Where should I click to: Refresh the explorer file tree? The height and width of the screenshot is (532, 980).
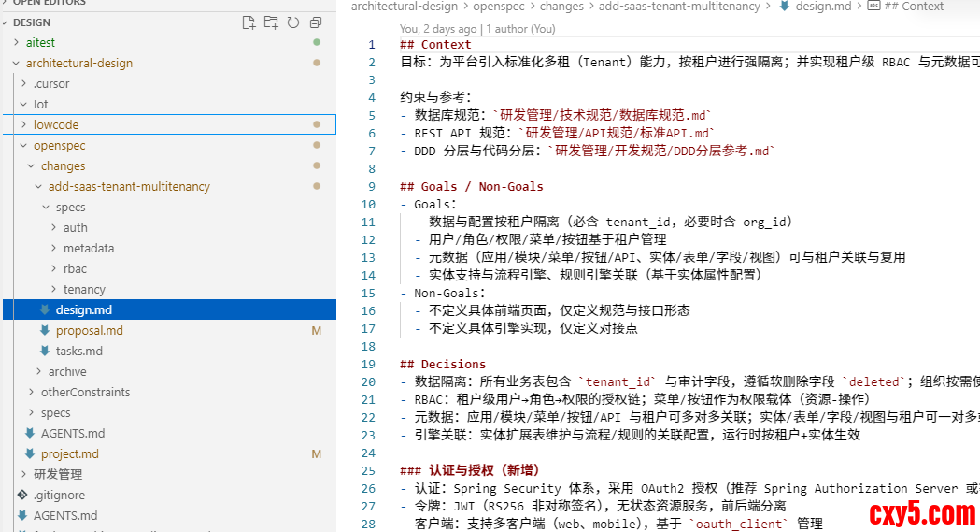(x=293, y=22)
